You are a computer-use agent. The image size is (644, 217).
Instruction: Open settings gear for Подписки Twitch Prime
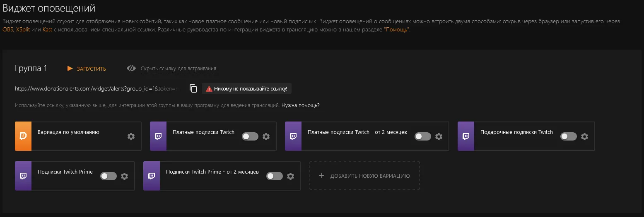125,176
